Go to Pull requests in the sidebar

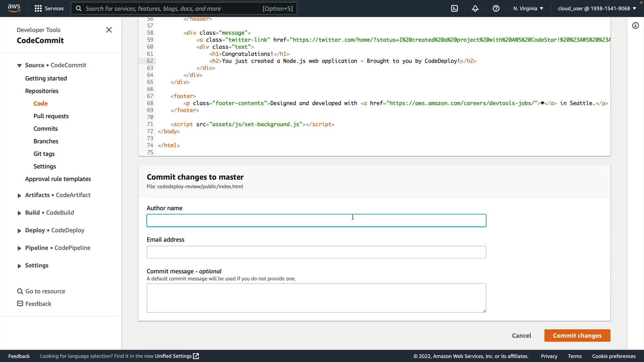[51, 116]
